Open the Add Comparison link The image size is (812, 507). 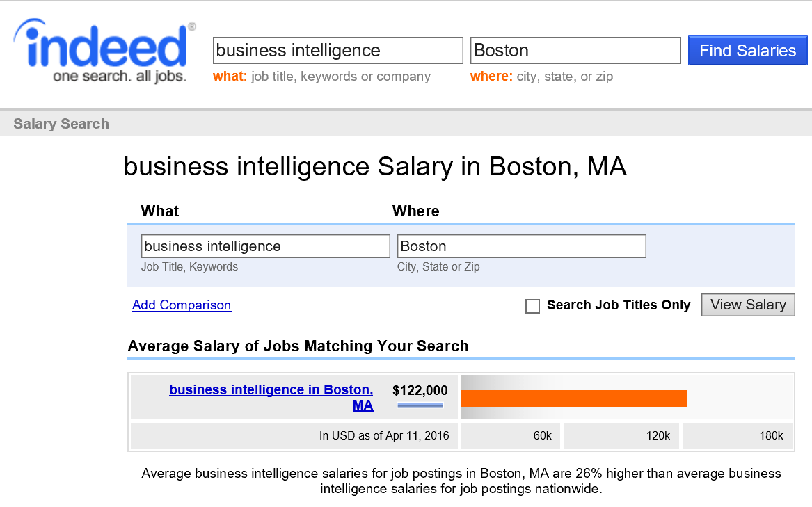tap(182, 305)
